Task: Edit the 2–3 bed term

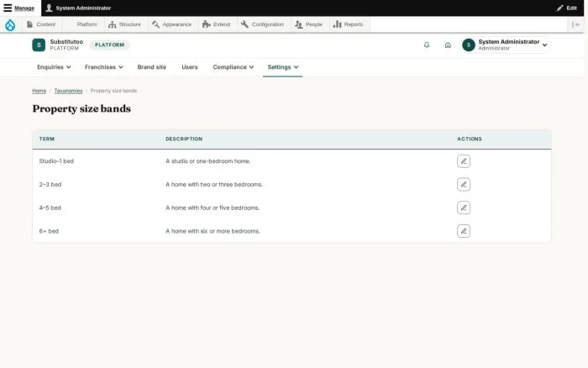Action: [x=464, y=185]
